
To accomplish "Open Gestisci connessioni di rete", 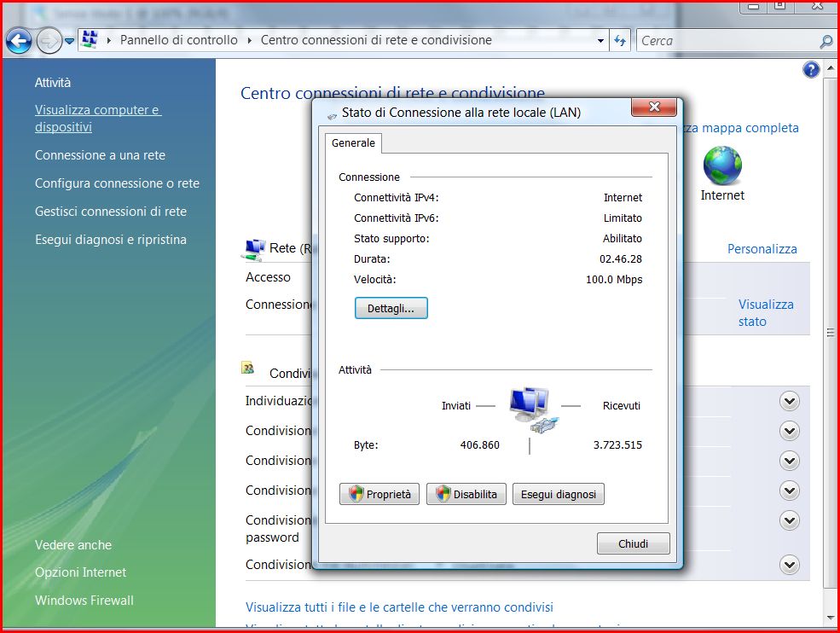I will click(111, 212).
